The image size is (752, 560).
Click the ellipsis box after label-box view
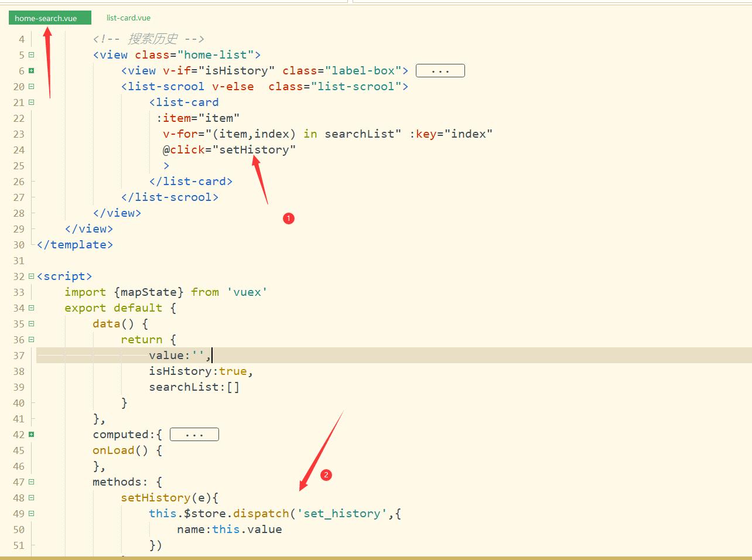[x=440, y=71]
